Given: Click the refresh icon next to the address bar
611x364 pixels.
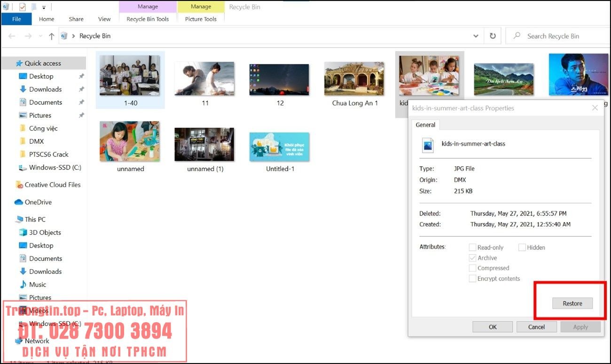Looking at the screenshot, I should tap(493, 36).
